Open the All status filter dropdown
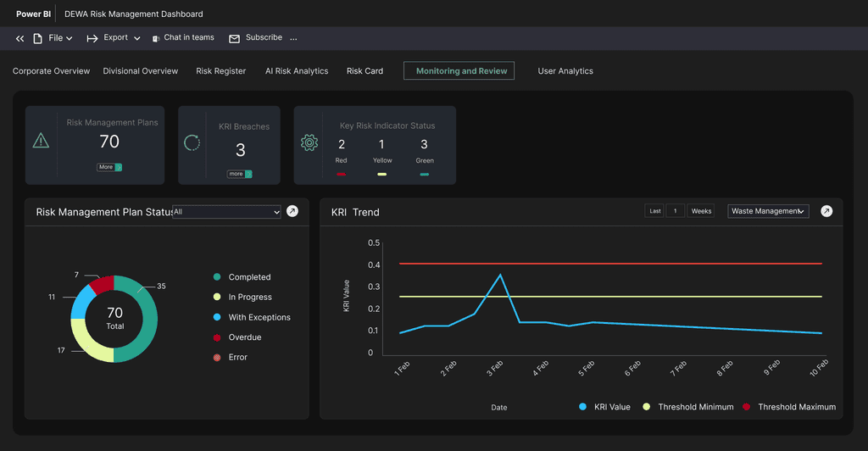The width and height of the screenshot is (868, 451). point(226,212)
